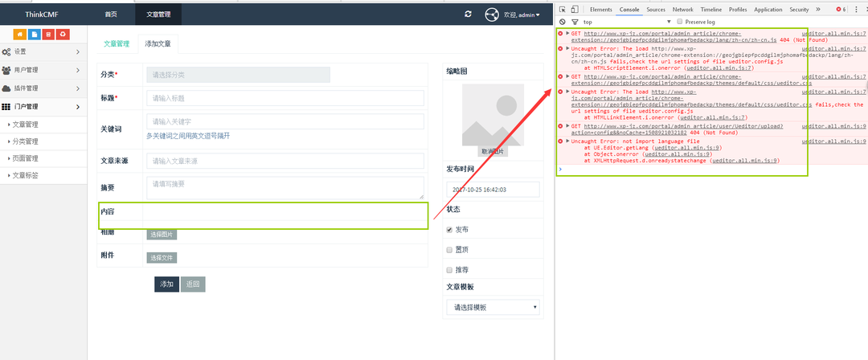Click the 选择图片 button

162,235
